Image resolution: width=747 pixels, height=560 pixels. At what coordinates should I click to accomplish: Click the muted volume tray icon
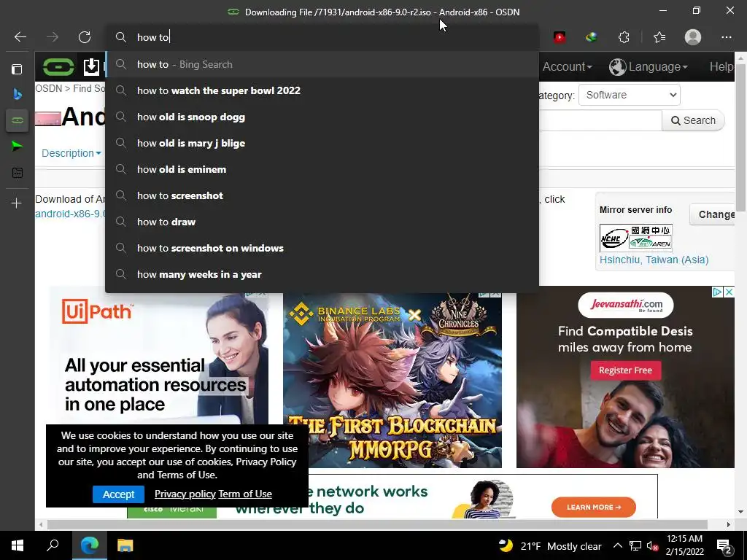click(x=652, y=546)
